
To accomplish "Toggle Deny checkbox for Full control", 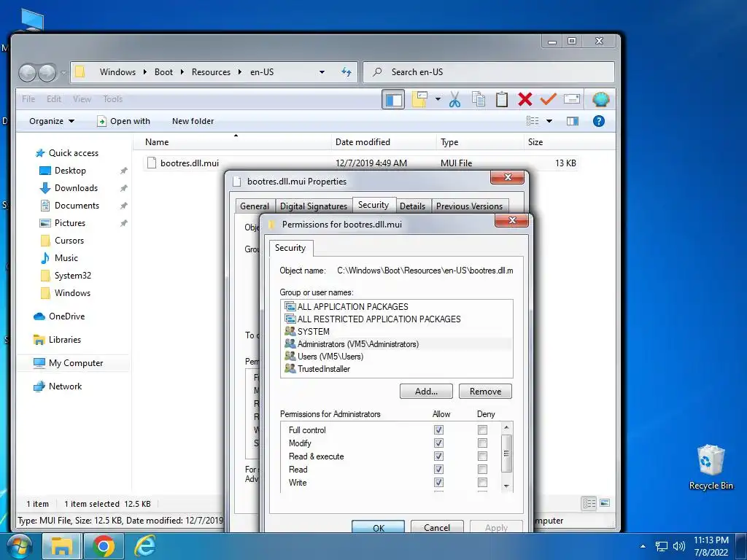I will [483, 430].
